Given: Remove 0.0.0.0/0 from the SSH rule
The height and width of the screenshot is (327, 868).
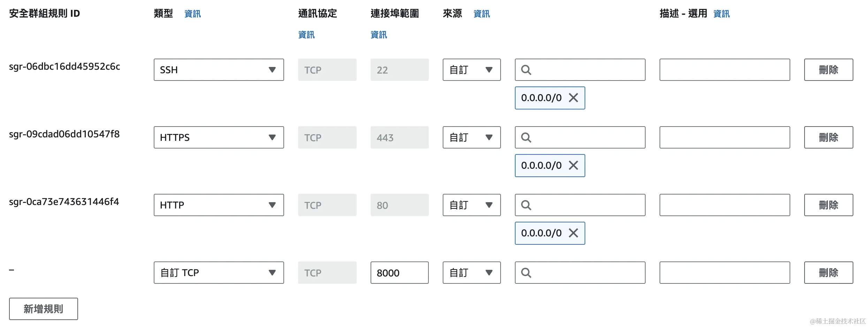Looking at the screenshot, I should 573,98.
